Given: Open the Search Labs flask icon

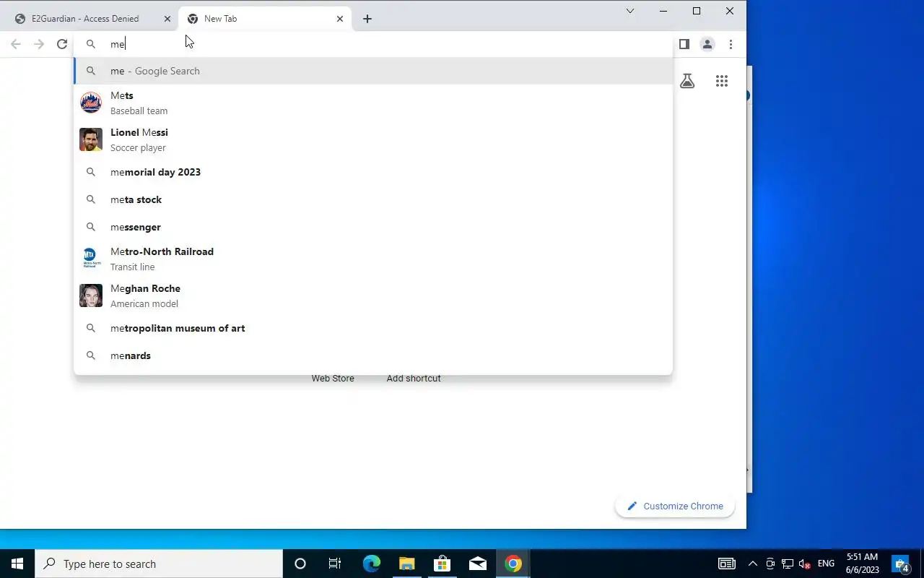Looking at the screenshot, I should click(687, 81).
